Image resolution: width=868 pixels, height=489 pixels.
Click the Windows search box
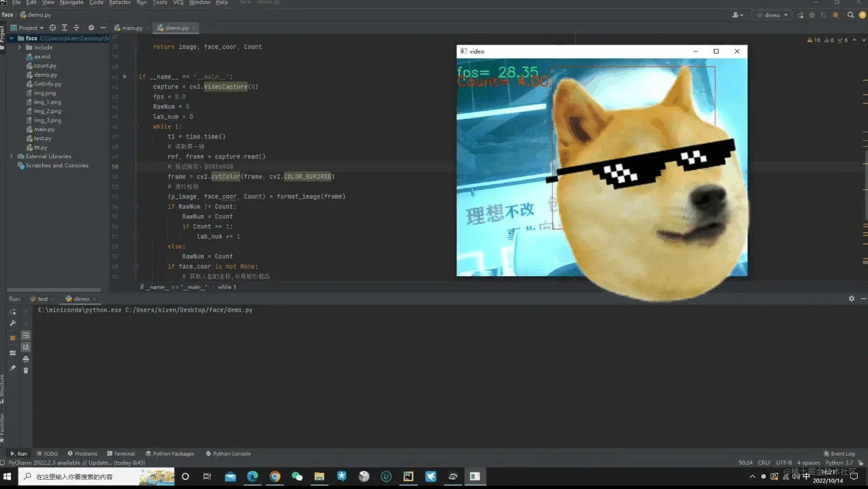96,477
